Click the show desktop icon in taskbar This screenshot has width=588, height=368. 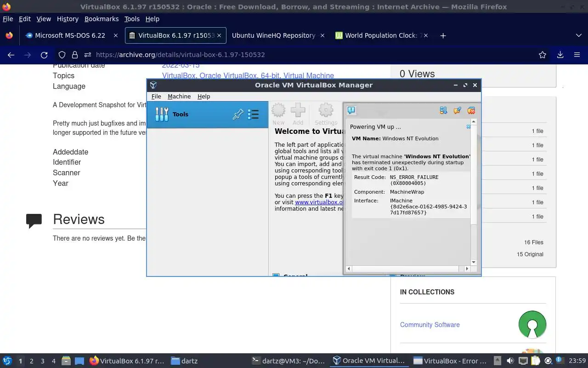coord(79,361)
